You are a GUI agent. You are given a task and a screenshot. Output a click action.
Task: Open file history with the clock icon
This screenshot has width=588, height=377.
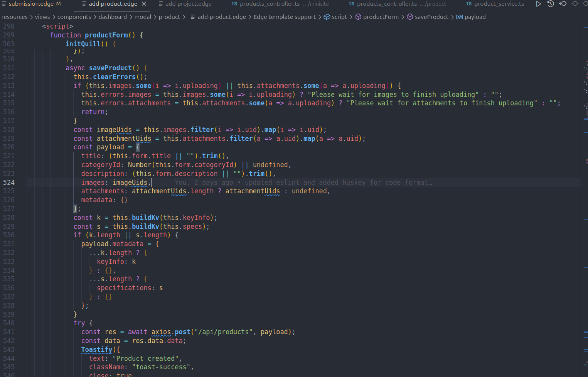(551, 4)
